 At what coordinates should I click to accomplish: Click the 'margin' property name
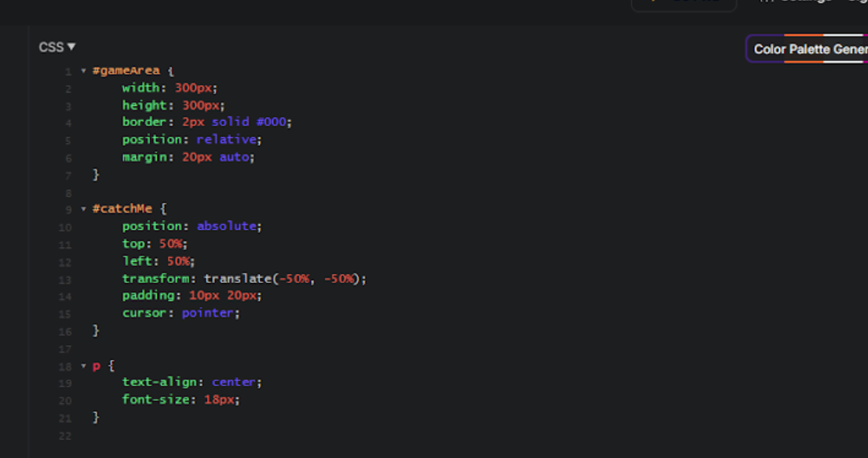pyautogui.click(x=144, y=157)
